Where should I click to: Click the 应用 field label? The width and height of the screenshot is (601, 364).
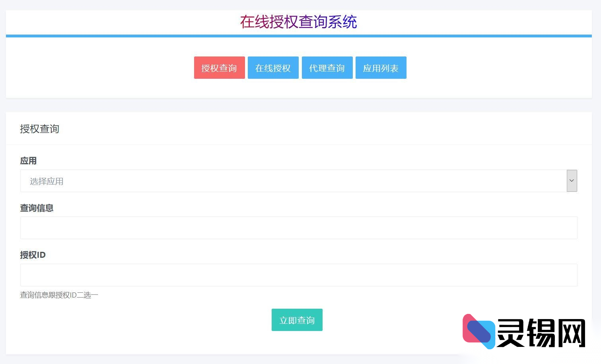[28, 161]
